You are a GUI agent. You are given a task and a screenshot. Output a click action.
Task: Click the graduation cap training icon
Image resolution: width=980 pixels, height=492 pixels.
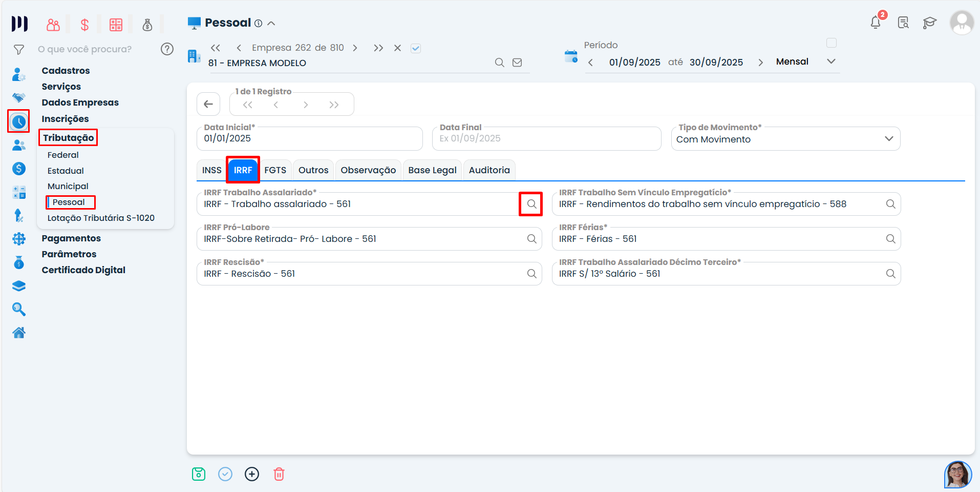coord(929,23)
